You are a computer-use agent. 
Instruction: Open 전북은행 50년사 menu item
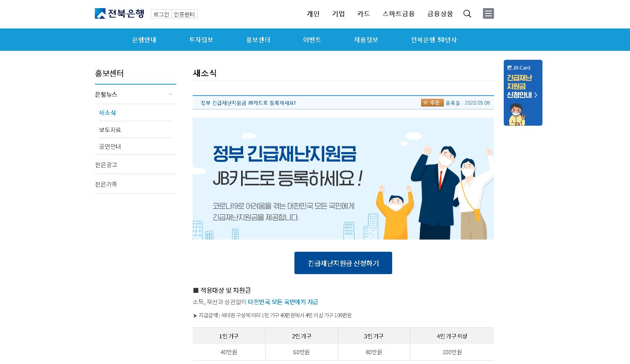pos(434,40)
